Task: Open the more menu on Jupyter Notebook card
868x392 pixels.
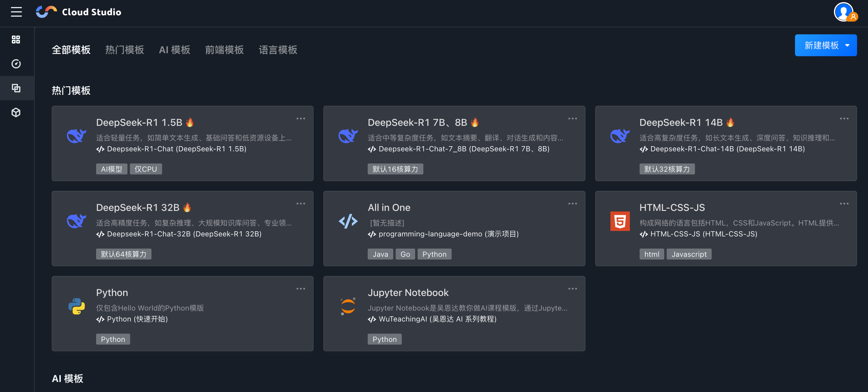Action: point(572,288)
